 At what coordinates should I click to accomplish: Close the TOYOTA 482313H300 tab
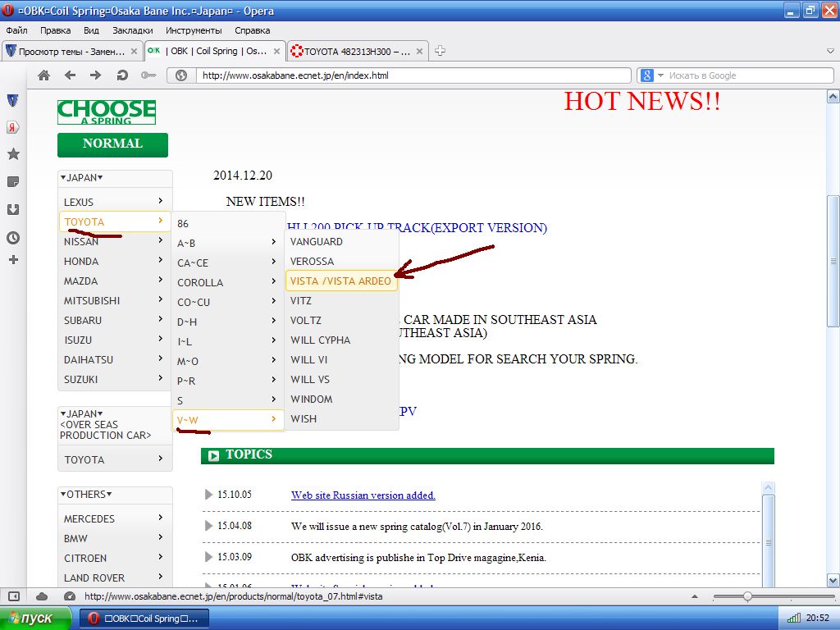[419, 51]
